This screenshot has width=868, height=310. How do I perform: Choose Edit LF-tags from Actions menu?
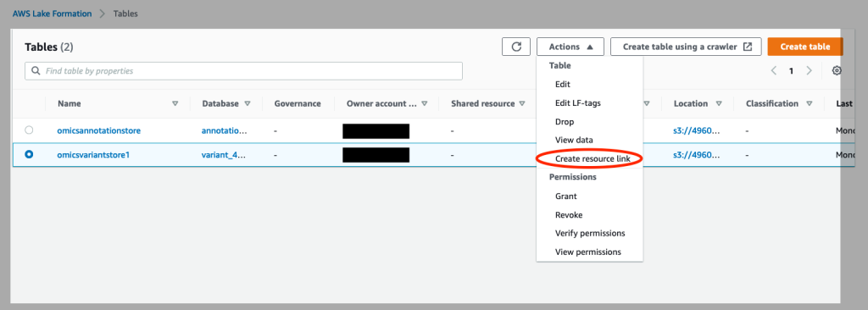click(578, 103)
